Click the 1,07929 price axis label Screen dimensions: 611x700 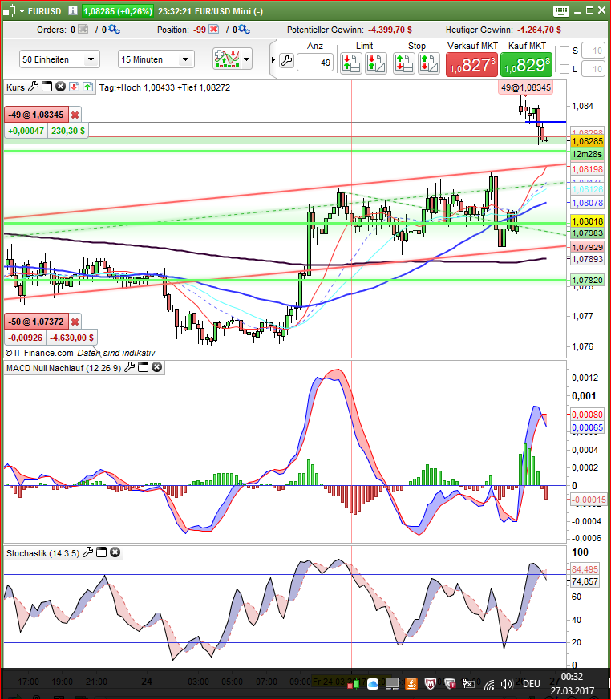coord(587,247)
